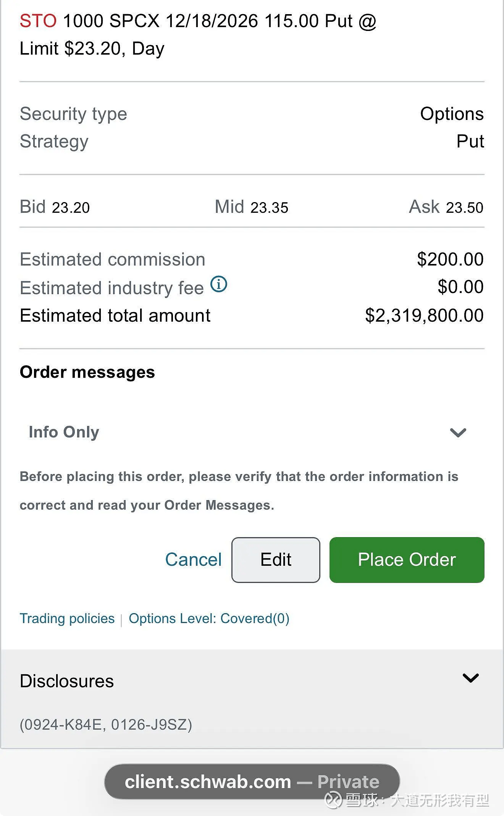
Task: Click the Info Only message header
Action: [64, 432]
